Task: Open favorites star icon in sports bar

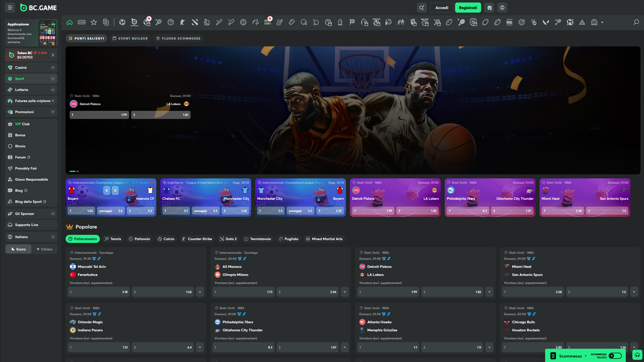Action: point(94,23)
